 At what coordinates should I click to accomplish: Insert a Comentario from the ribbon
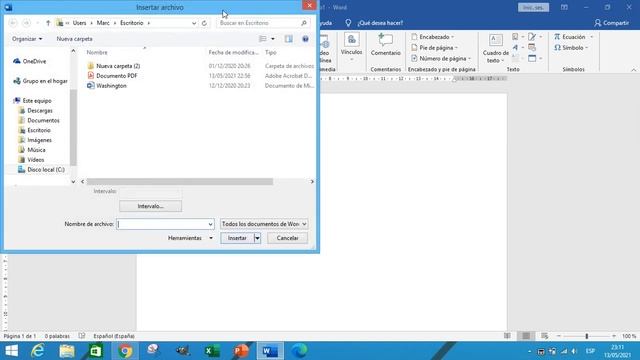coord(386,45)
